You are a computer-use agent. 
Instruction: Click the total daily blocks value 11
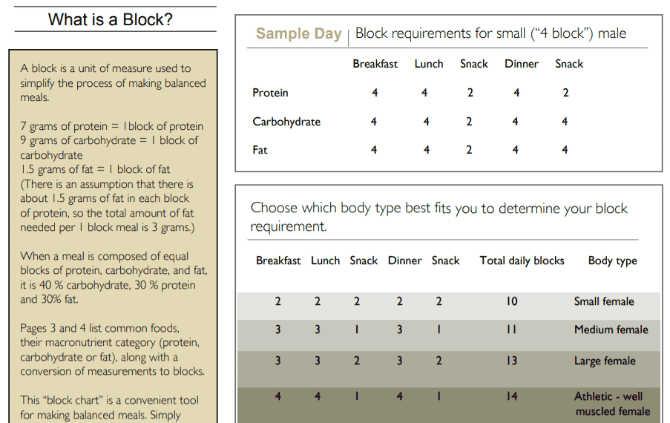tap(511, 330)
